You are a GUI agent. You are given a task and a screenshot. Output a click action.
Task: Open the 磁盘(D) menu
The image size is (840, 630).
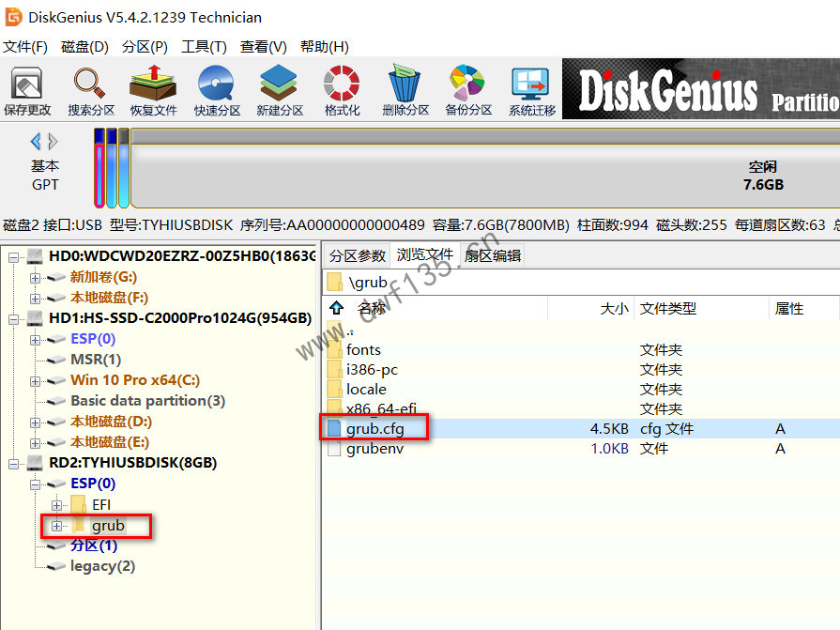pyautogui.click(x=84, y=47)
